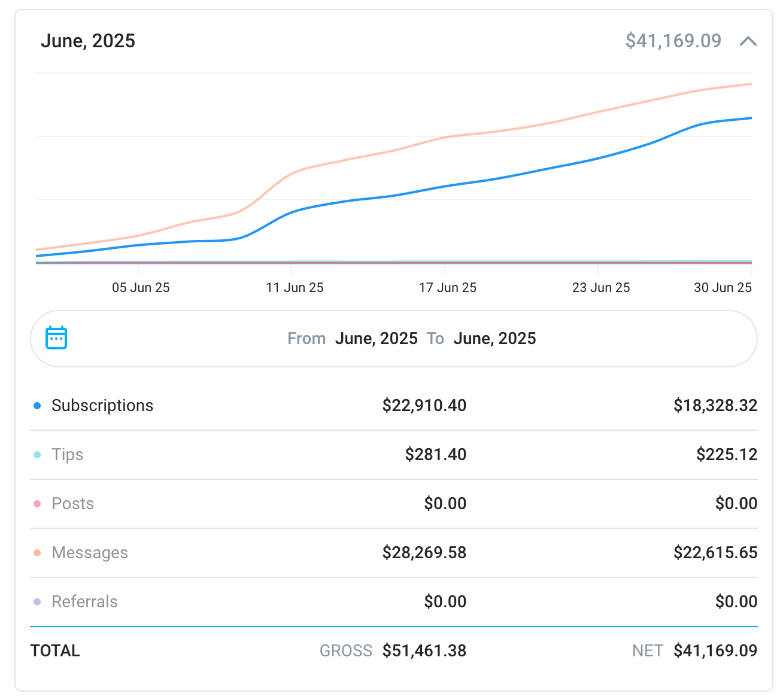
Task: Select the Referrals earnings row label
Action: (84, 602)
